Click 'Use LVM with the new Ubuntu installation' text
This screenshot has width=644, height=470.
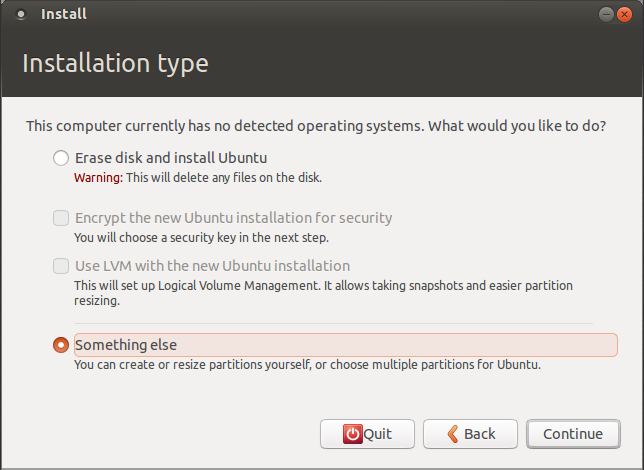click(212, 266)
